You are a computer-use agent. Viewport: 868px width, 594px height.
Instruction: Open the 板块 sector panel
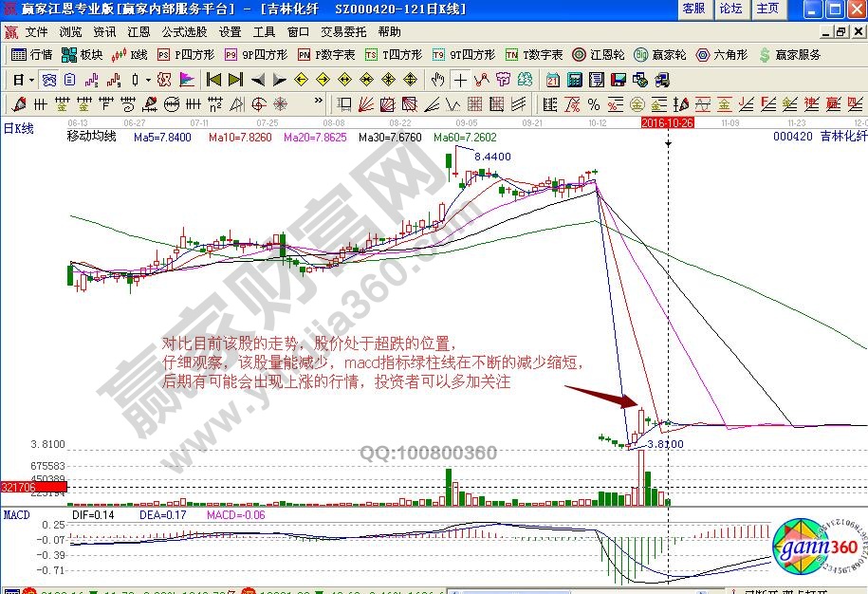[x=82, y=55]
